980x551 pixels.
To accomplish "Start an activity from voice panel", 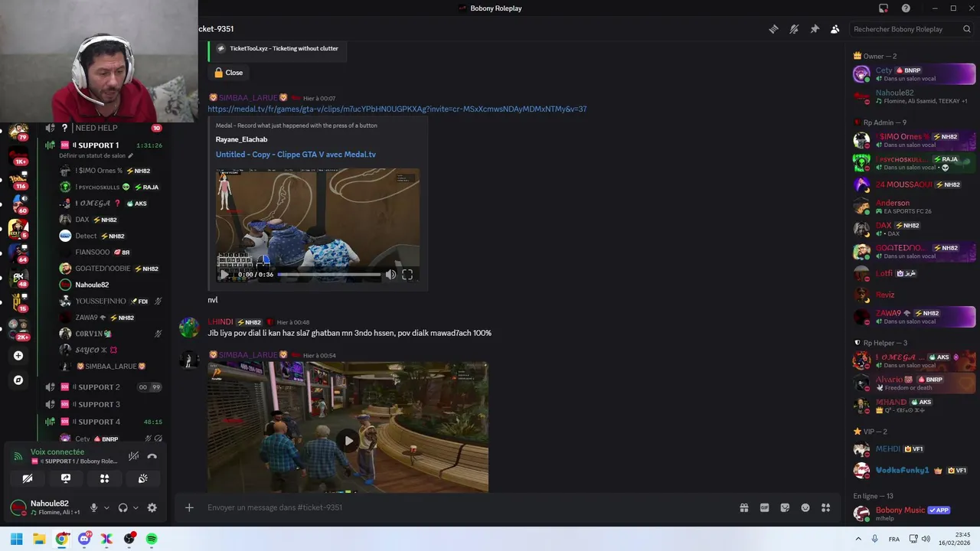I will [104, 478].
